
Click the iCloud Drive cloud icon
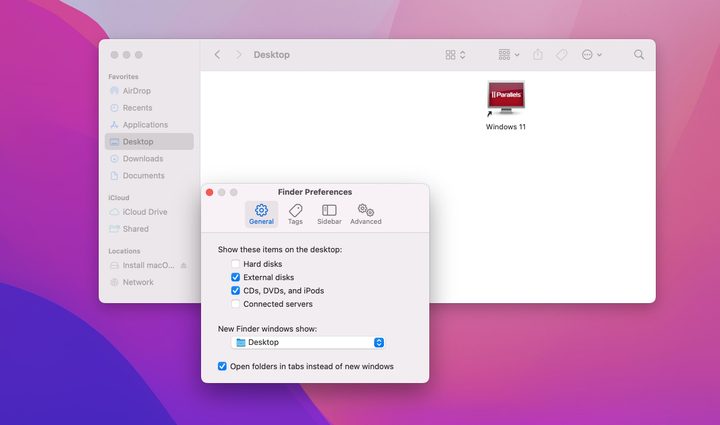(x=114, y=212)
